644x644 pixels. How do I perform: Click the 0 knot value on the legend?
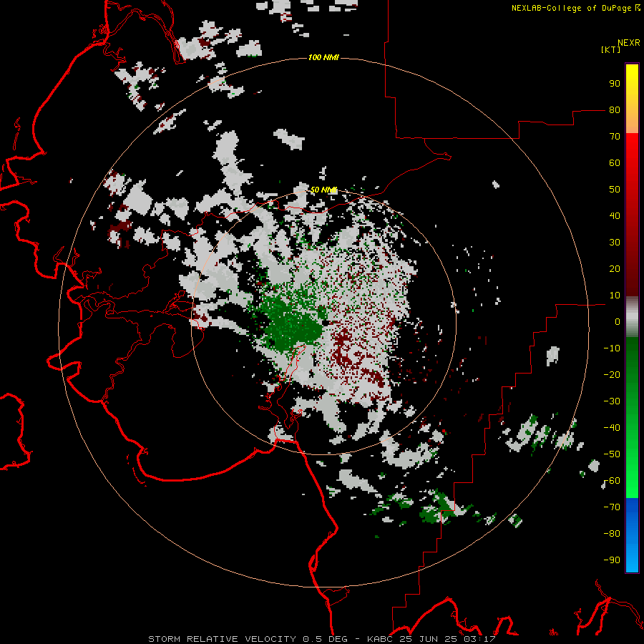618,322
